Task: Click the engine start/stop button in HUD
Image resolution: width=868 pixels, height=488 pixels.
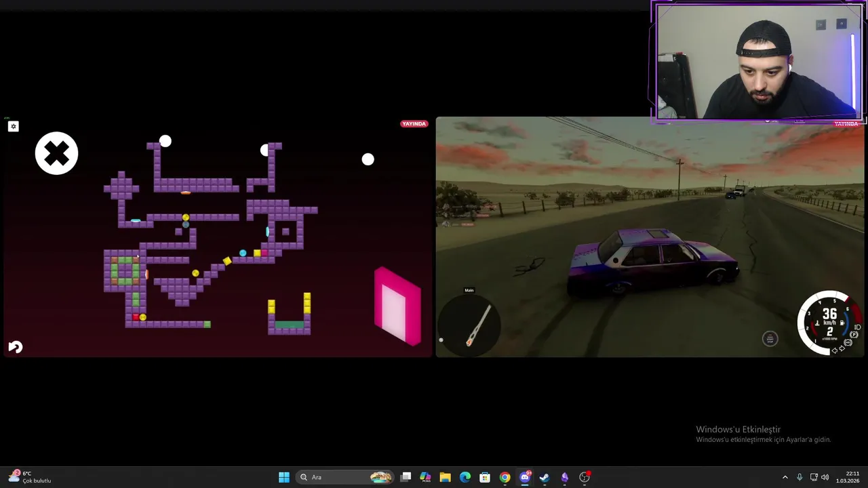Action: pos(770,339)
